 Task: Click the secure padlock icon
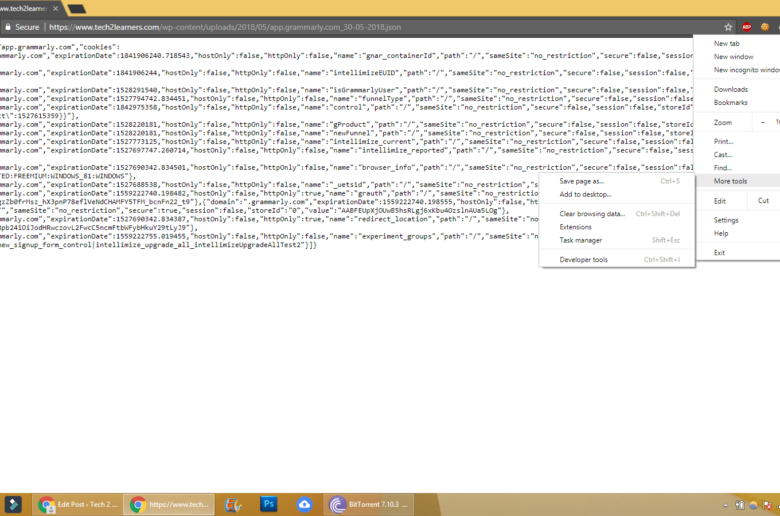[7, 27]
